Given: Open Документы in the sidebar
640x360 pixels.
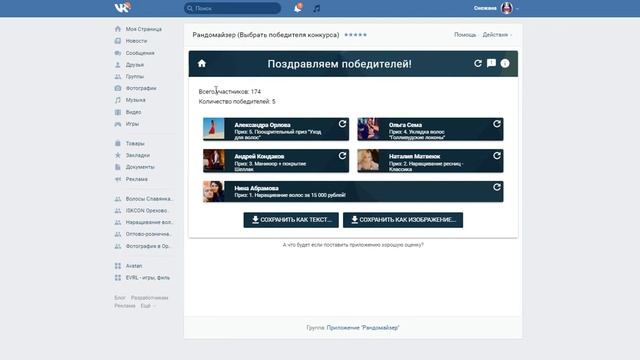Looking at the screenshot, I should [140, 167].
